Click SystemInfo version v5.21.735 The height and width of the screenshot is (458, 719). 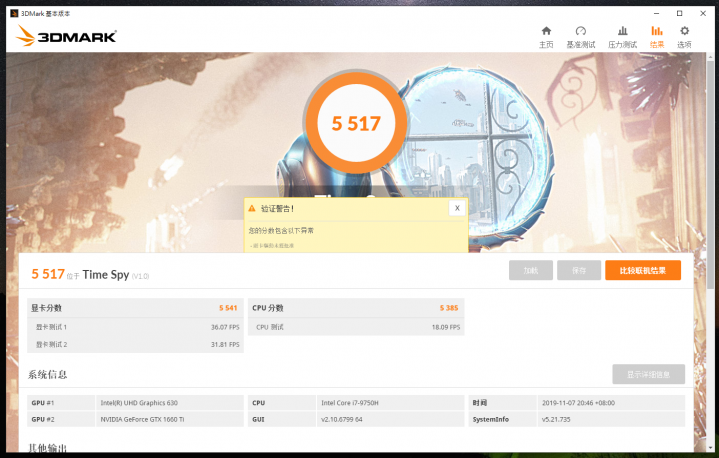pos(556,419)
